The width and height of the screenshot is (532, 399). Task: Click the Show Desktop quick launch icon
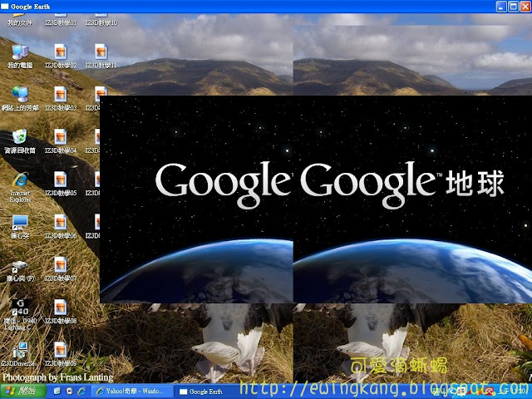pos(57,392)
